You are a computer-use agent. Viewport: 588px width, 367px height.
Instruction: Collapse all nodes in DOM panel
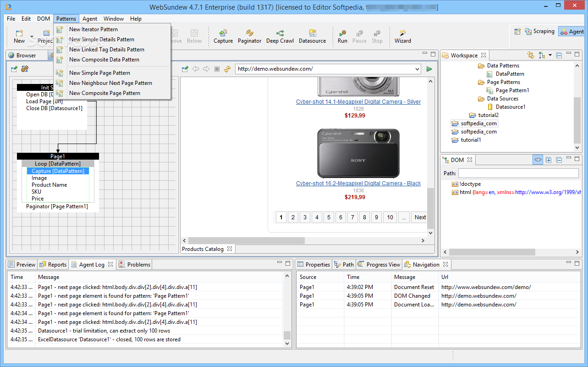tap(559, 160)
